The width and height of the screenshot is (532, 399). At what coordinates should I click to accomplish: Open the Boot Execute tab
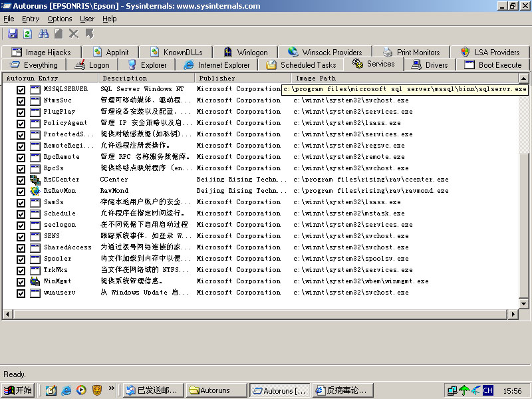493,65
